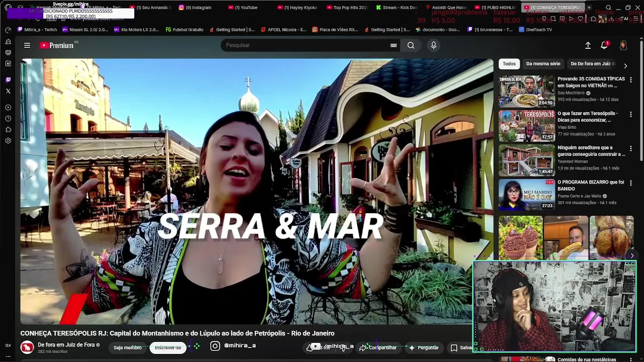Open Placa de Vídeo RX bookmark
The height and width of the screenshot is (362, 644).
pyautogui.click(x=335, y=30)
